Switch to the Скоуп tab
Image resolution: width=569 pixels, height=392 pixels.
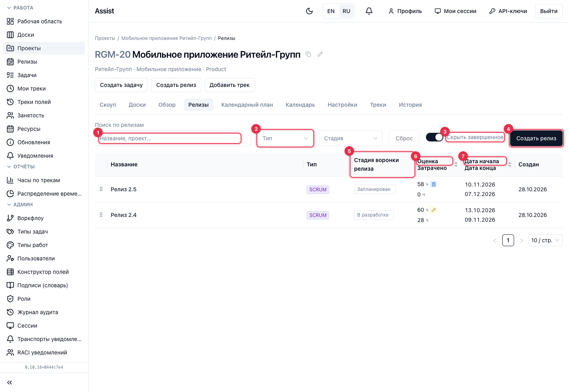point(108,105)
